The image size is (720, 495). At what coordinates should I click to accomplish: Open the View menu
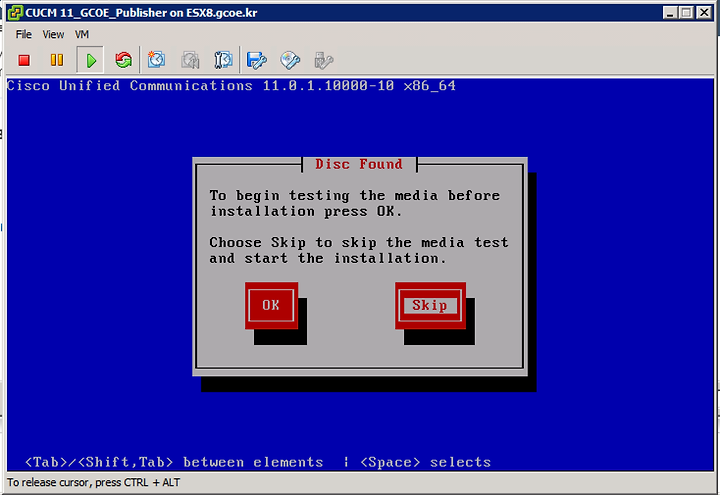tap(53, 34)
